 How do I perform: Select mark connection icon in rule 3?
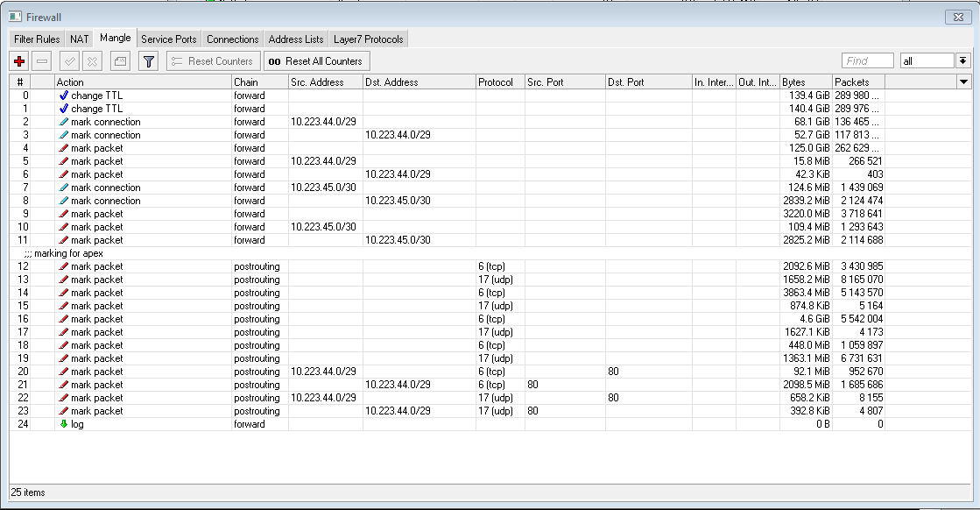63,135
